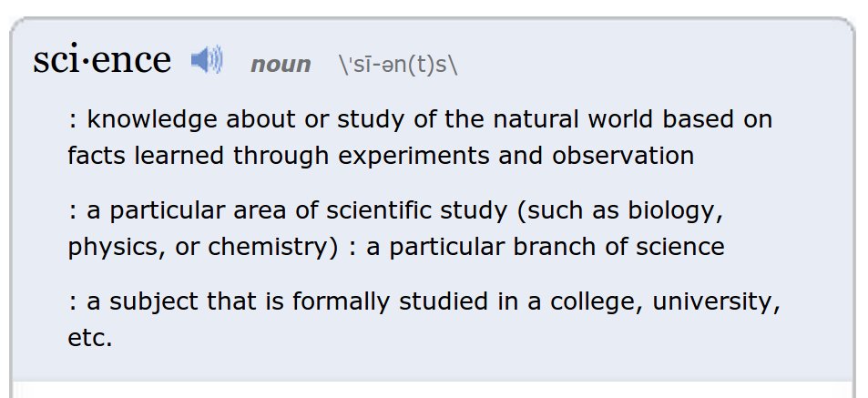The image size is (868, 398).
Task: Click the italic "noun" part-of-speech label
Action: click(281, 65)
